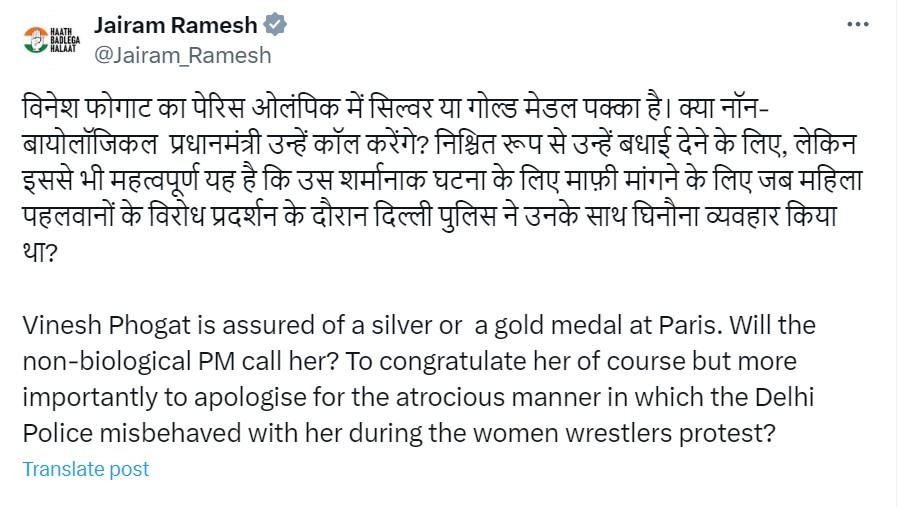
Task: Click the Translate post link
Action: point(86,469)
